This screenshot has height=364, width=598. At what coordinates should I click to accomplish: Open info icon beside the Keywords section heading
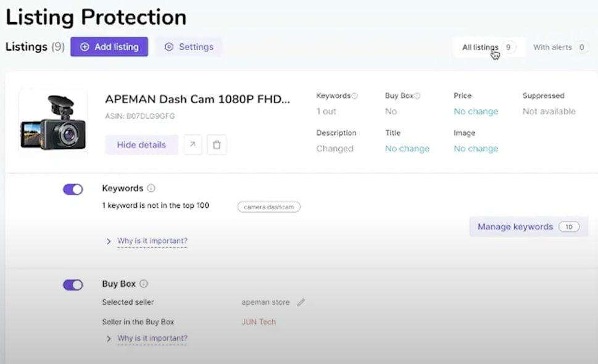(x=151, y=188)
